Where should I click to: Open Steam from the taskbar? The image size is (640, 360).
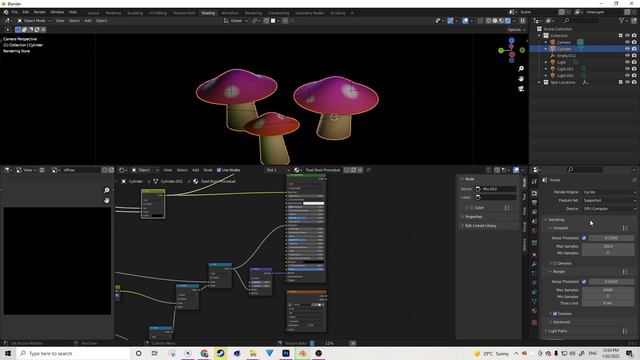[x=220, y=353]
